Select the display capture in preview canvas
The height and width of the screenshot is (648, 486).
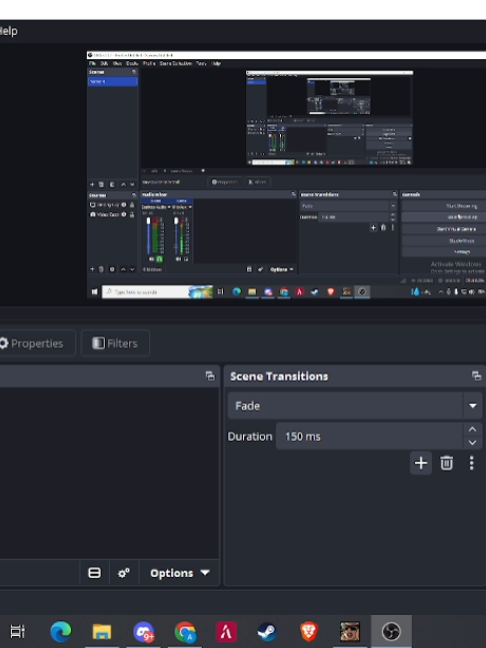pyautogui.click(x=286, y=174)
